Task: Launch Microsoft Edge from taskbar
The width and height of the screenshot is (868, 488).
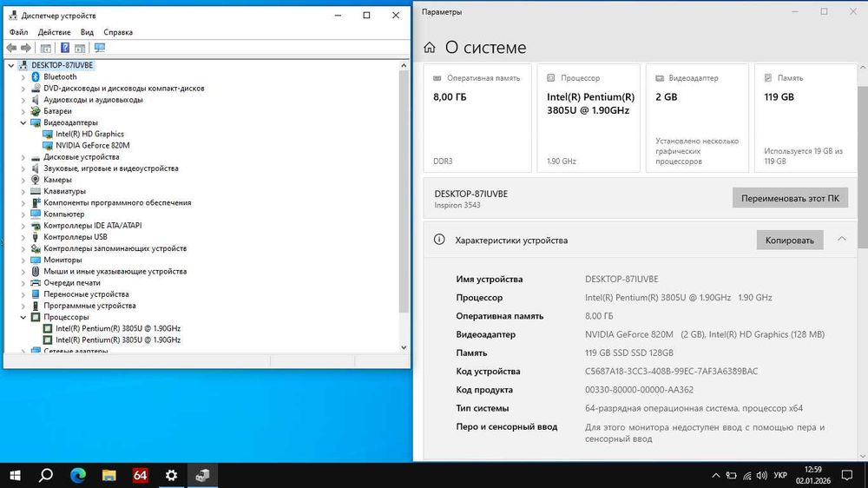Action: 78,475
